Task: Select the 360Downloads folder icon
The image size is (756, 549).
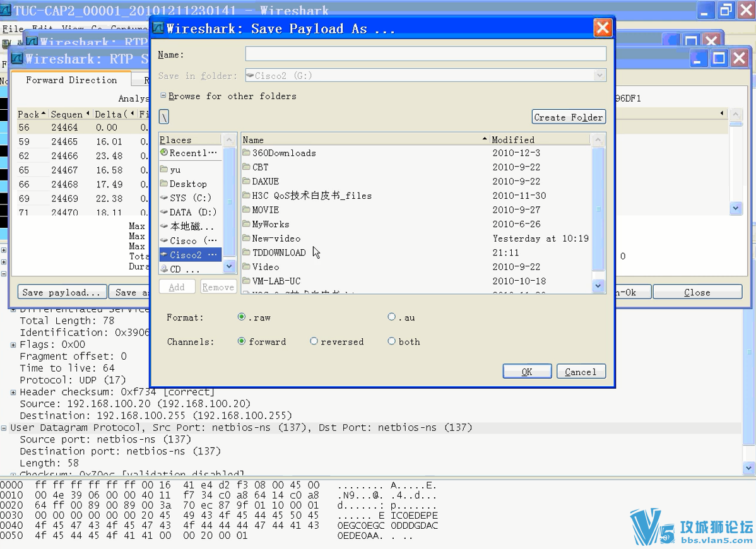Action: (246, 153)
